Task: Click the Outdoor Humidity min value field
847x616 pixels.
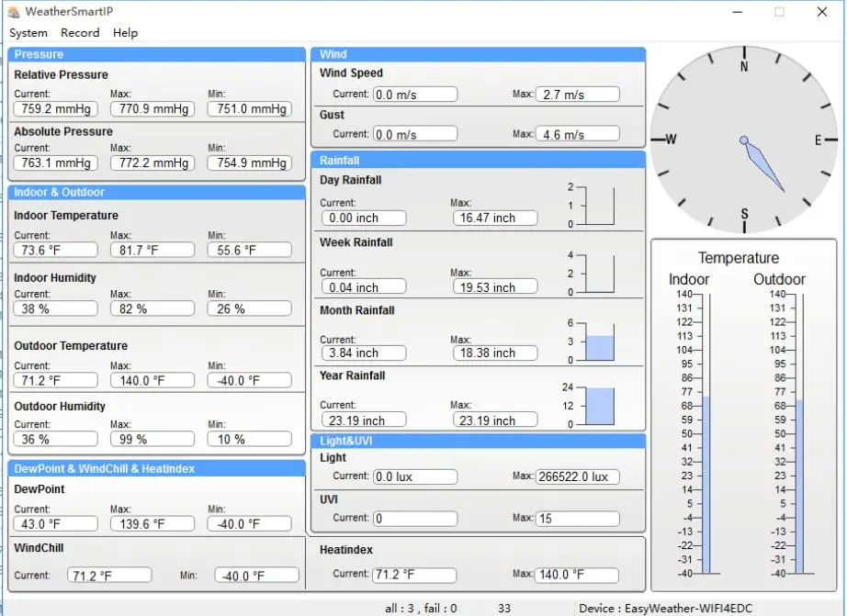Action: 249,440
